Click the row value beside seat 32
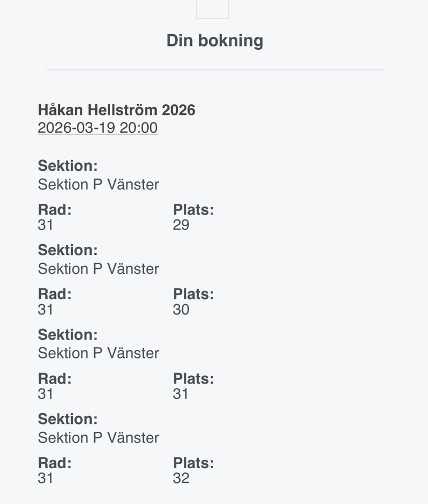This screenshot has width=428, height=504. pyautogui.click(x=46, y=478)
